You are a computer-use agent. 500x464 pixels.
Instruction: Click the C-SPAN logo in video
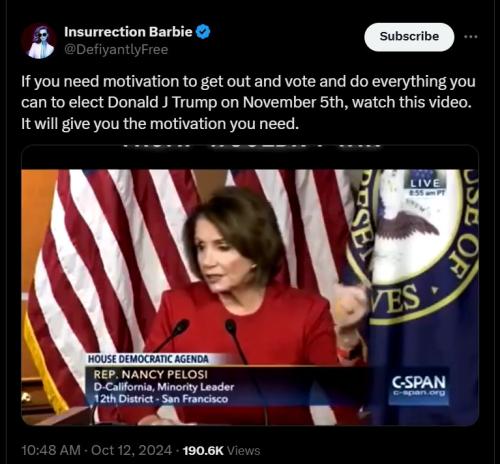(x=419, y=382)
